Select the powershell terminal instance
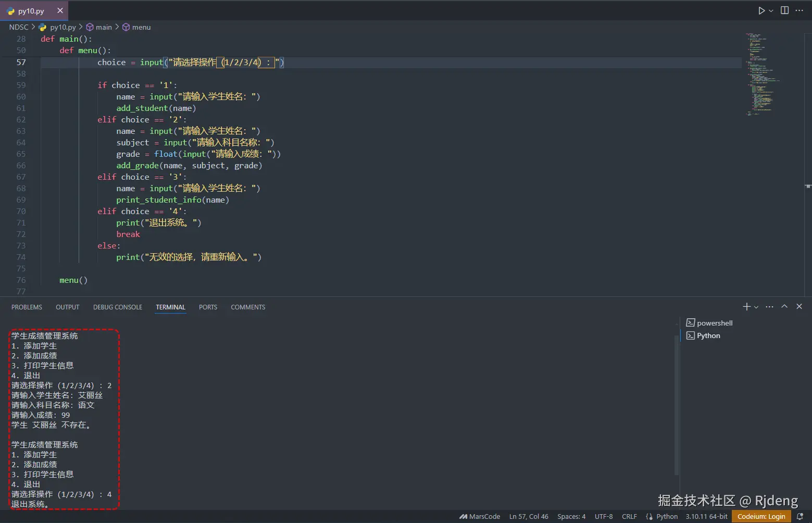Viewport: 812px width, 523px height. tap(714, 323)
